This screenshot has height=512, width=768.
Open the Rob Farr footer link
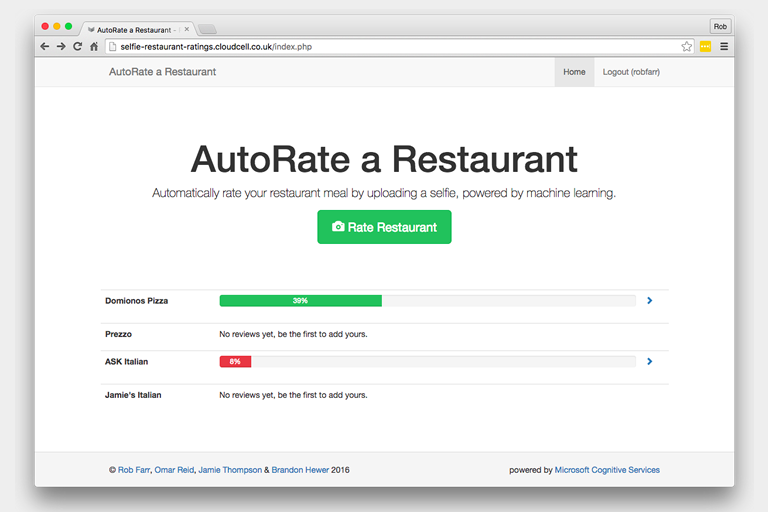pyautogui.click(x=134, y=470)
